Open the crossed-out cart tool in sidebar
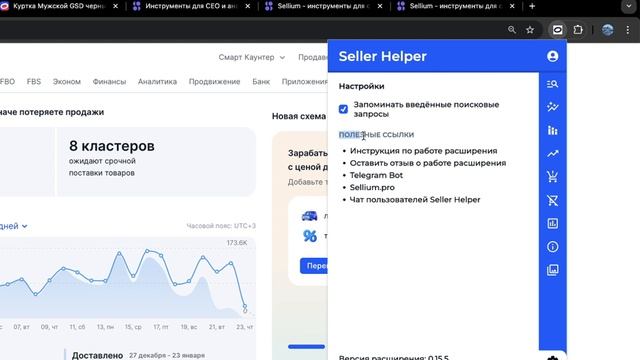This screenshot has height=360, width=640. point(552,200)
